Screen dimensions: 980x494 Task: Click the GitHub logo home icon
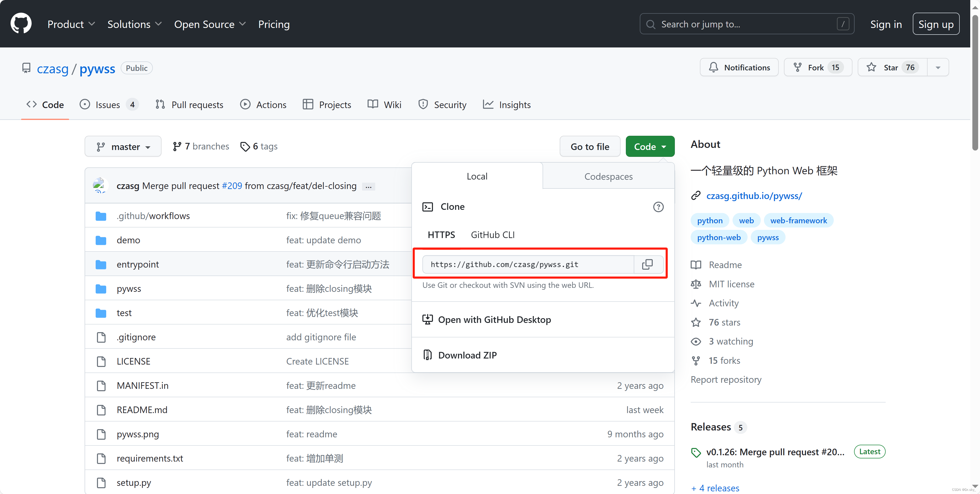(21, 24)
